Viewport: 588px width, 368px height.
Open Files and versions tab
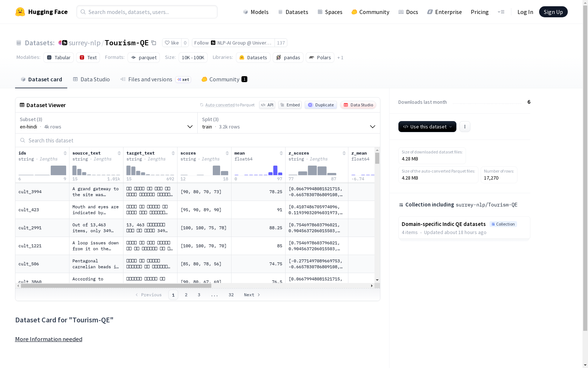coord(155,79)
